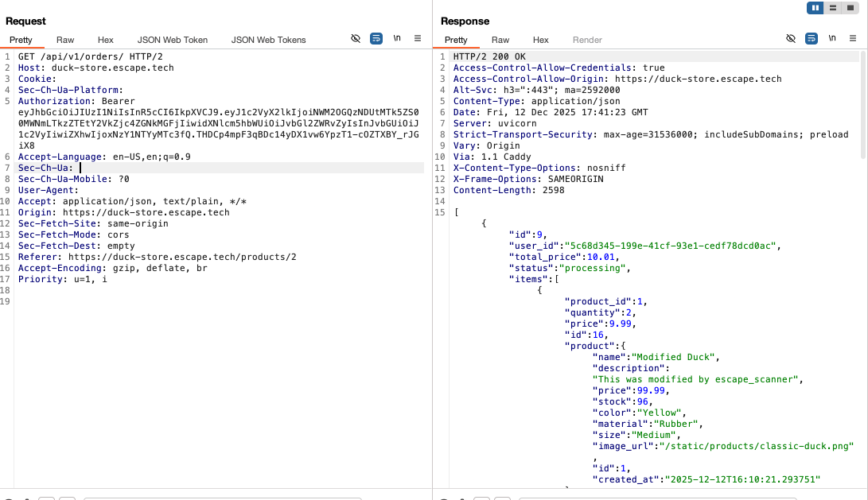
Task: Toggle the horizontal split layout button
Action: [x=832, y=7]
